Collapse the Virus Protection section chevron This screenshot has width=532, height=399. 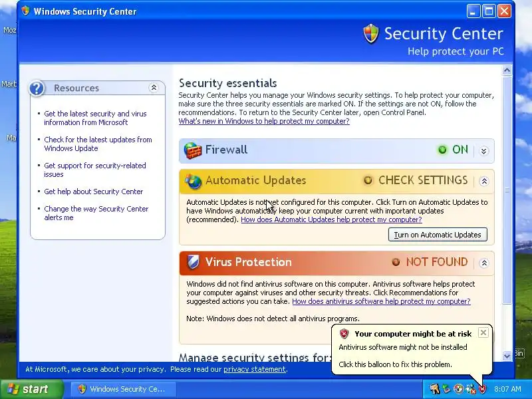(484, 263)
